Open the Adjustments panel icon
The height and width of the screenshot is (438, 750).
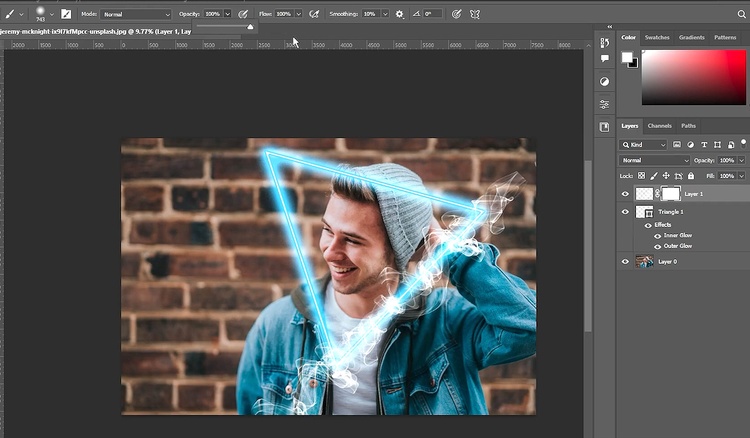pos(604,81)
